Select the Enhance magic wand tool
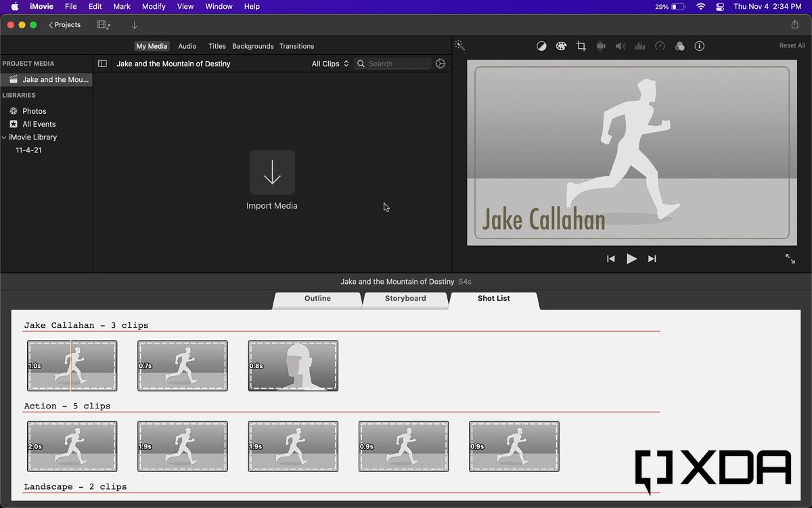Viewport: 812px width, 508px height. (459, 45)
